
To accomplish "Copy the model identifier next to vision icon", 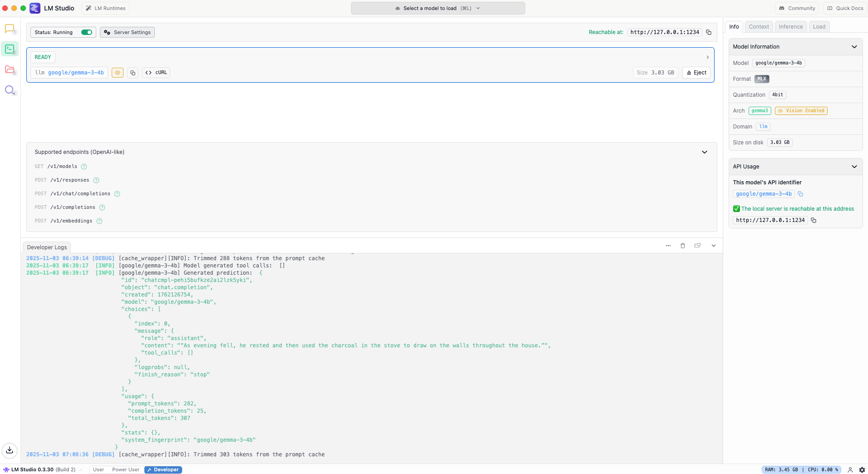I will [133, 73].
